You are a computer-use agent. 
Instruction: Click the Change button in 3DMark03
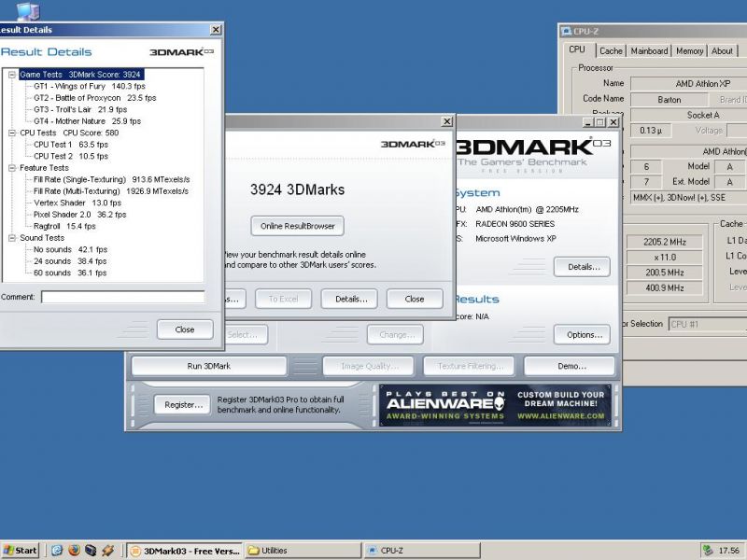point(395,335)
